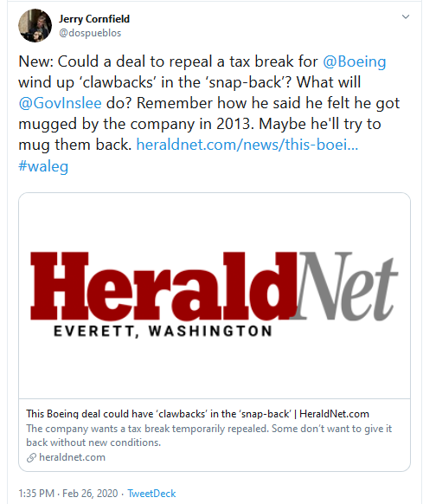
Task: Open the #waleg hashtag
Action: (x=43, y=166)
